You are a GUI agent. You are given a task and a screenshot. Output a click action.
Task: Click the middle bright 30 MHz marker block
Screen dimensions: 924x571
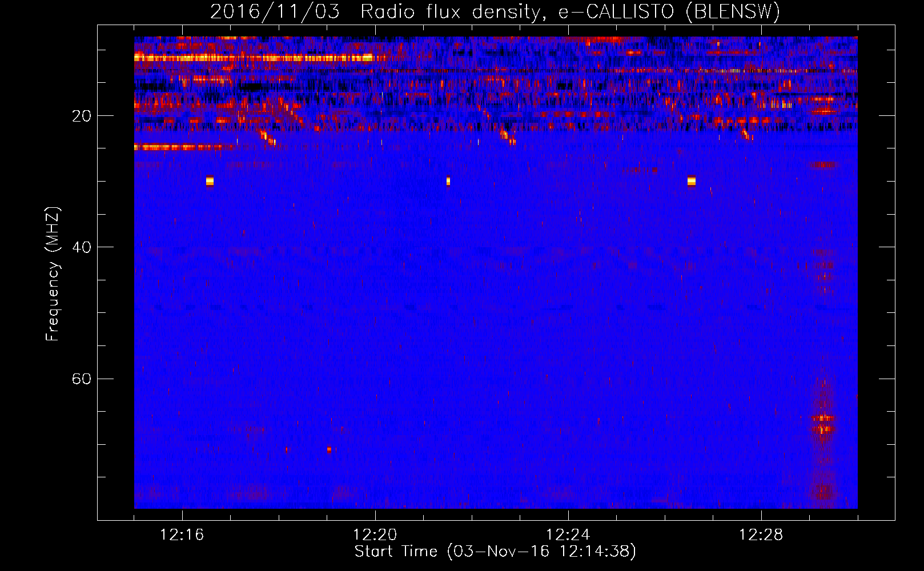point(448,181)
